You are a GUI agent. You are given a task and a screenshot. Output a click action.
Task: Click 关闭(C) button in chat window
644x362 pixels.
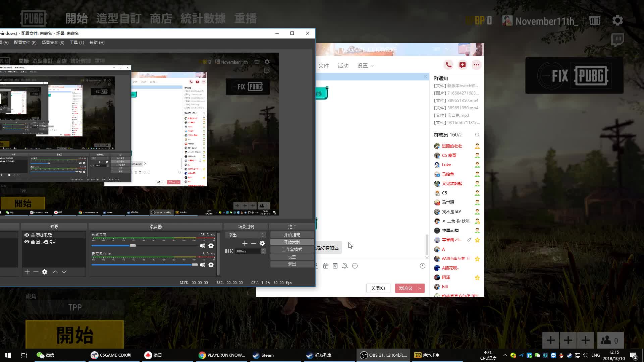[x=378, y=288]
